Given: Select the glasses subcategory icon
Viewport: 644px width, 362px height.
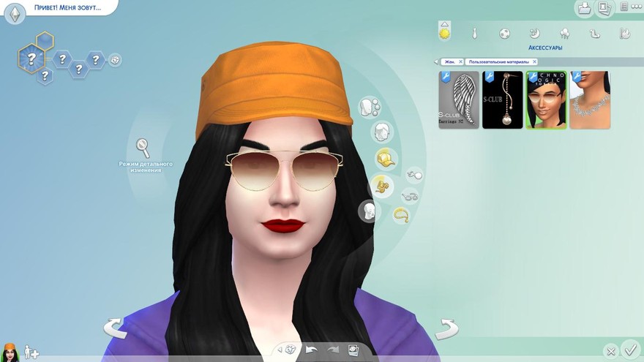Looking at the screenshot, I should 410,196.
